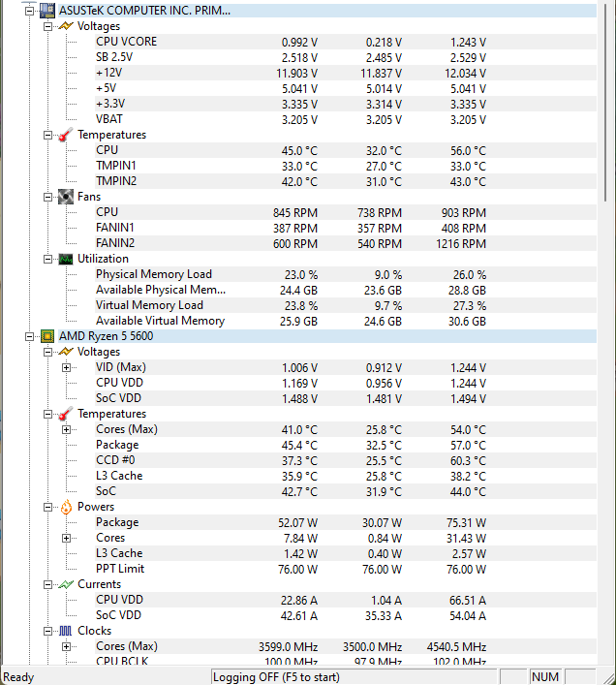
Task: Select the FANIN2 fan row
Action: tap(345, 243)
